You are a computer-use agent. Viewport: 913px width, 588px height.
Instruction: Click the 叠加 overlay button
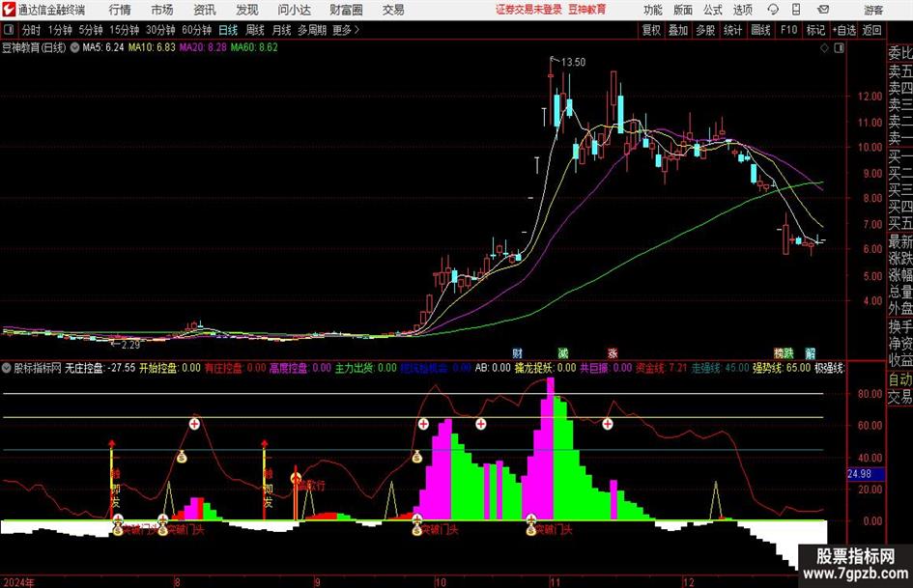678,30
